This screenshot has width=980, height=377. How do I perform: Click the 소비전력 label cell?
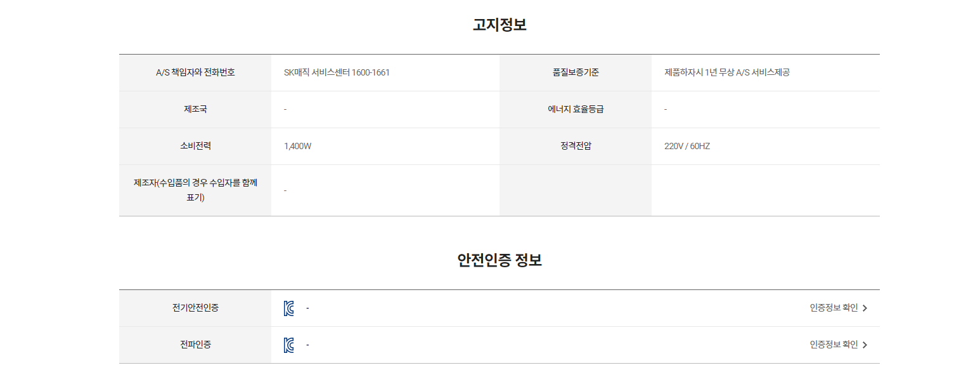[x=195, y=146]
